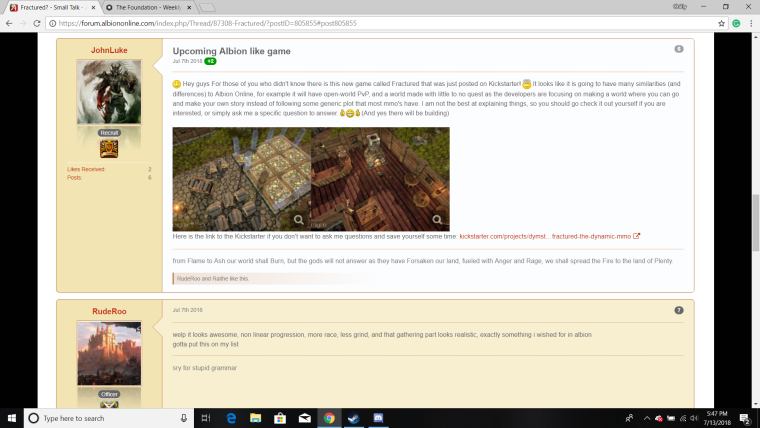Open the Action Center notifications icon

coord(745,418)
